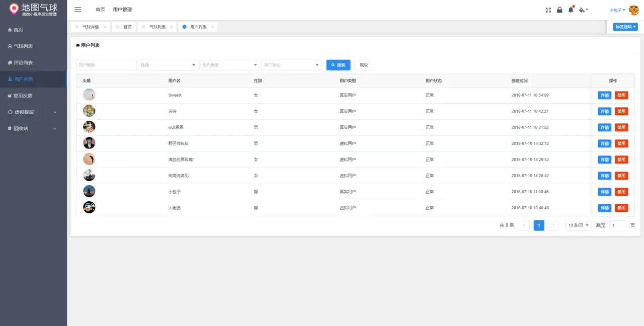The width and height of the screenshot is (644, 326).
Task: Click the 创建时间 column header
Action: (520, 80)
